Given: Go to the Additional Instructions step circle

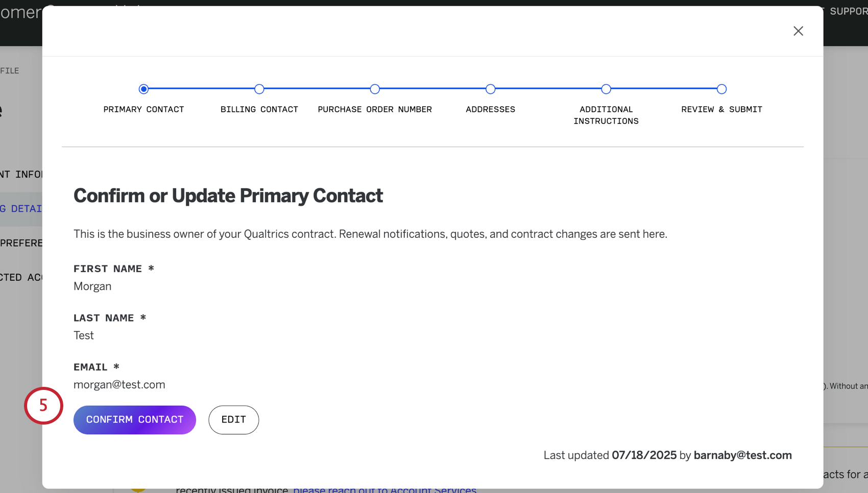Looking at the screenshot, I should [x=606, y=89].
